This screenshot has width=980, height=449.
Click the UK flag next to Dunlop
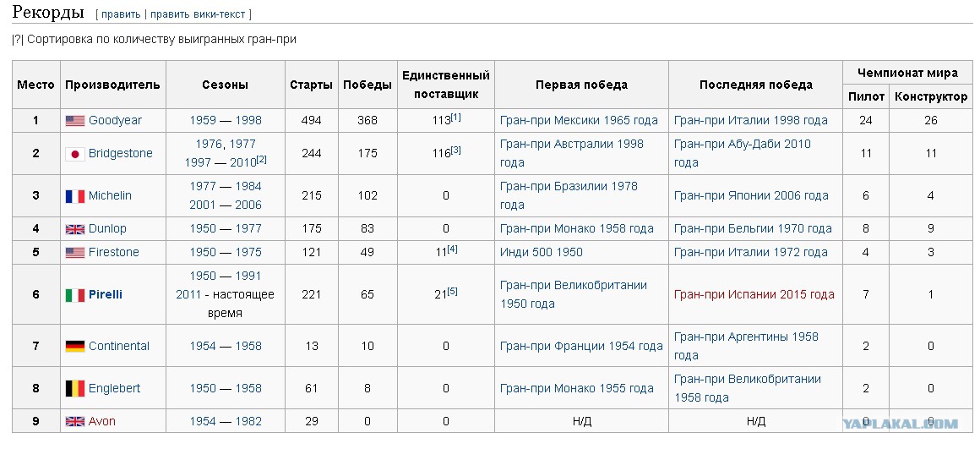pos(75,229)
